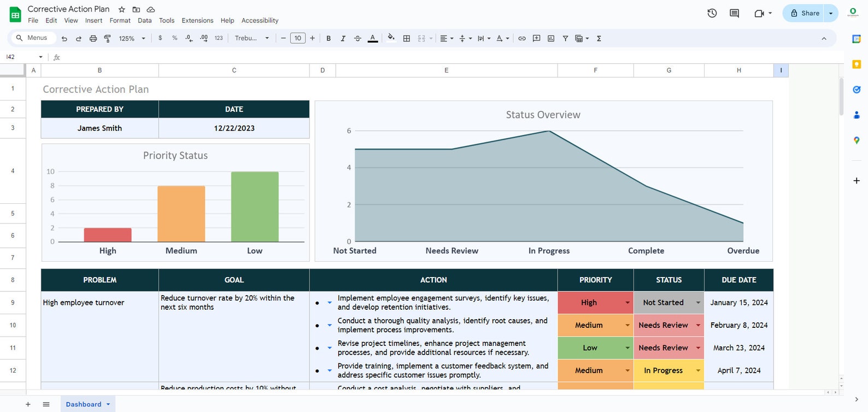This screenshot has height=412, width=868.
Task: Open the 125% zoom dropdown
Action: tap(132, 38)
